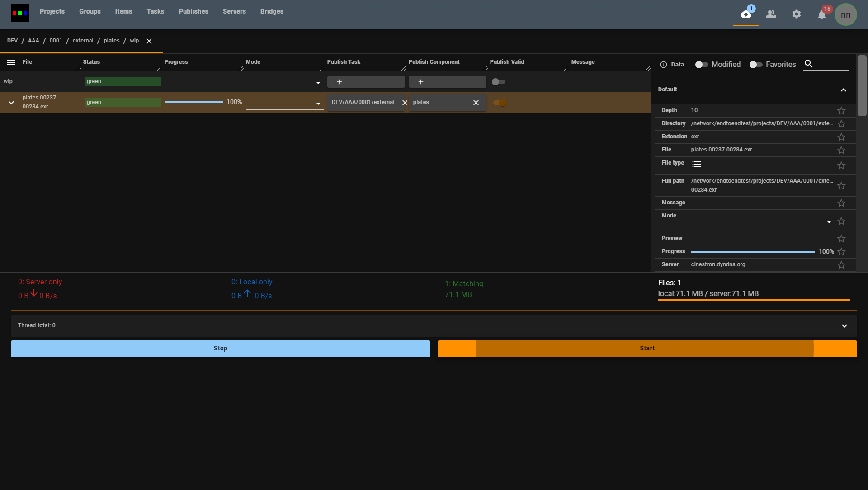Toggle Publish Valid on the wip row

click(498, 82)
